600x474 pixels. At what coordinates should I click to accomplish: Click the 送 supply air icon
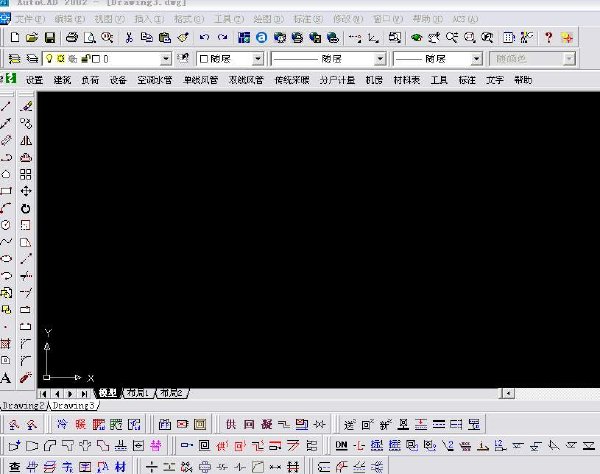click(349, 424)
